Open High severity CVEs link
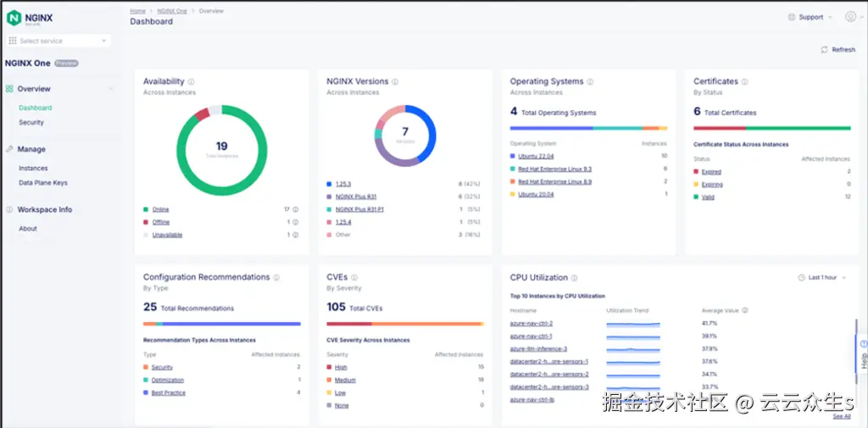This screenshot has height=428, width=868. pyautogui.click(x=341, y=367)
